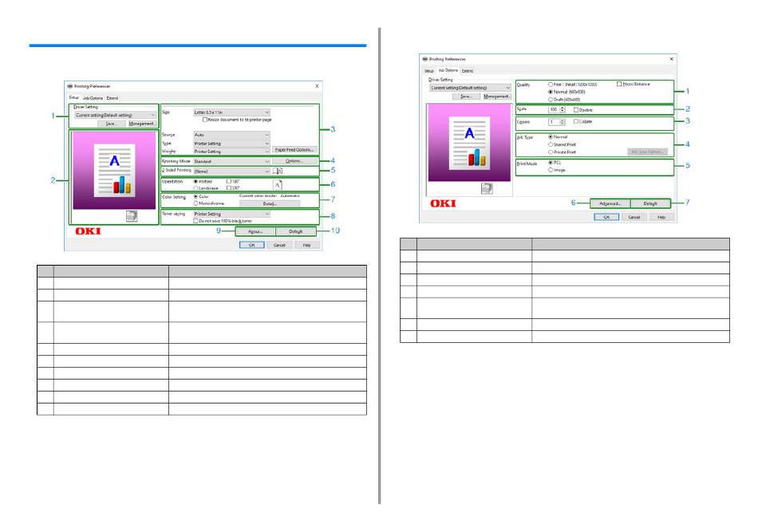Switch to the Setup tab in the left dialog
Image resolution: width=758 pixels, height=532 pixels.
point(73,97)
